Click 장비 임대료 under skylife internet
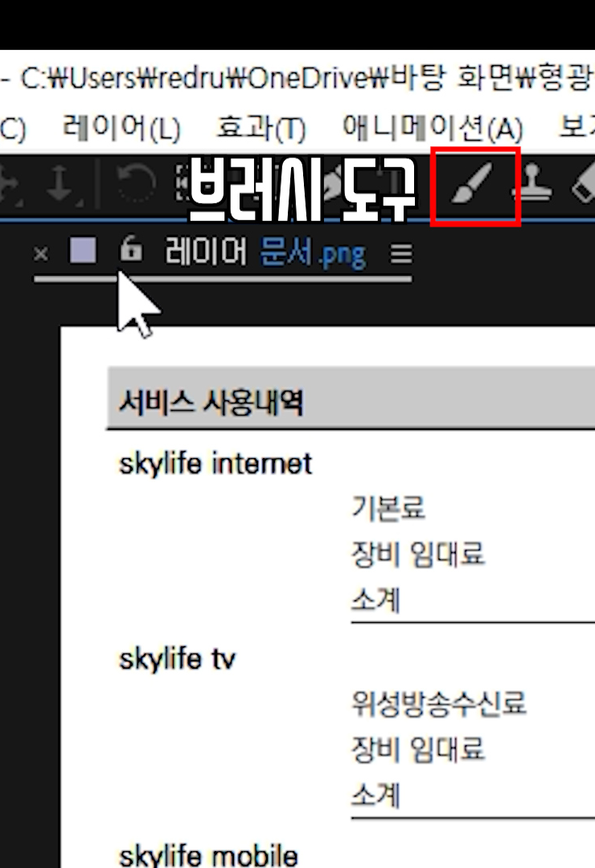Screen dimensions: 595x868 [418, 554]
